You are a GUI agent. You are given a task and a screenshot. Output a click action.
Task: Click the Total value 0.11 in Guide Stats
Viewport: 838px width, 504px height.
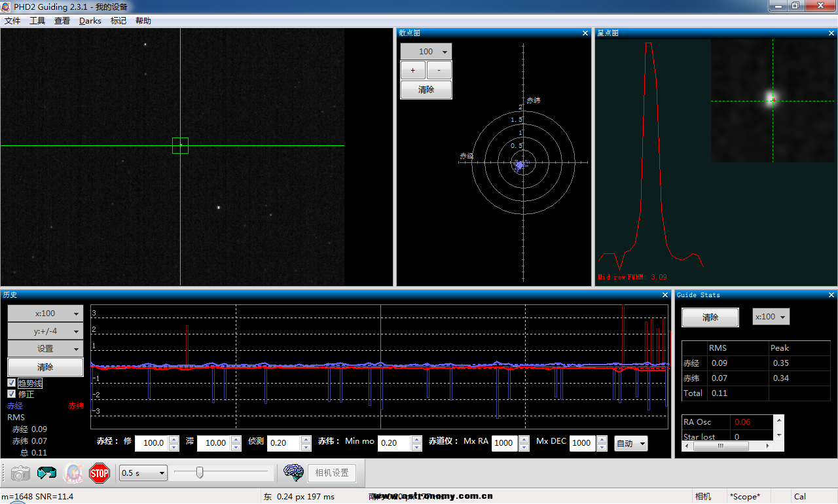(x=720, y=393)
